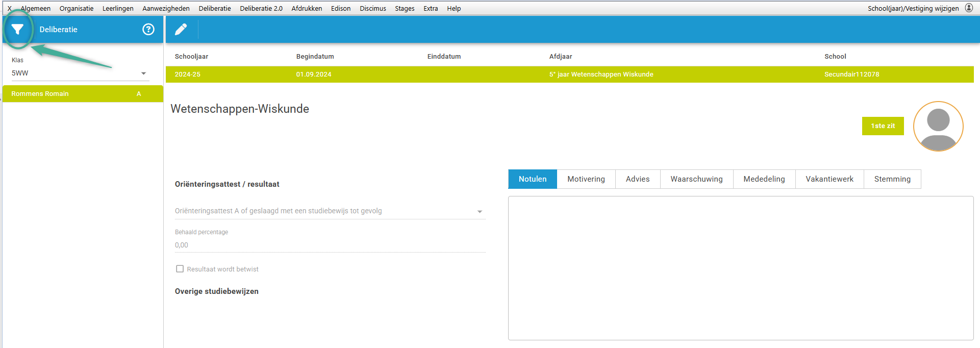Click inside the Notulen text area
Screen dimensions: 980x348
coord(740,268)
